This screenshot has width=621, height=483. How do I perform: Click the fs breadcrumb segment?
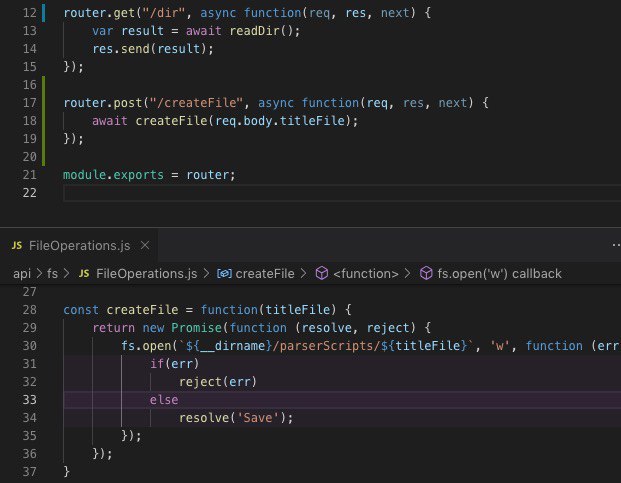[x=52, y=274]
